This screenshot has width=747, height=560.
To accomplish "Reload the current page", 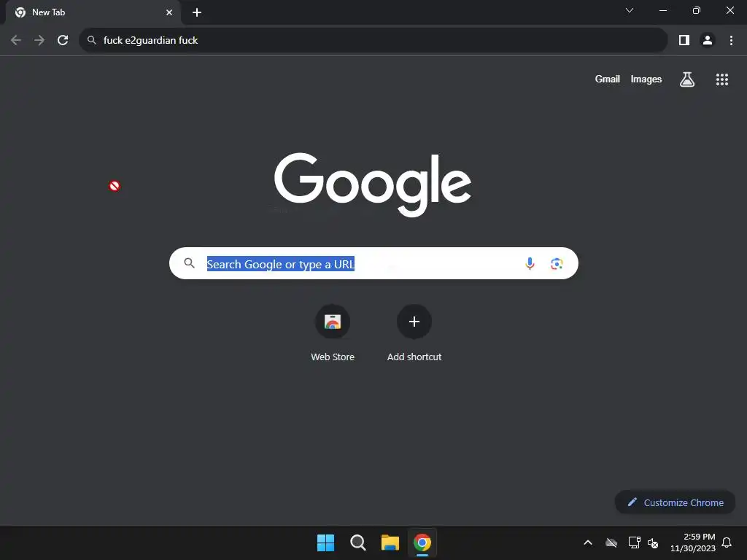I will (63, 41).
